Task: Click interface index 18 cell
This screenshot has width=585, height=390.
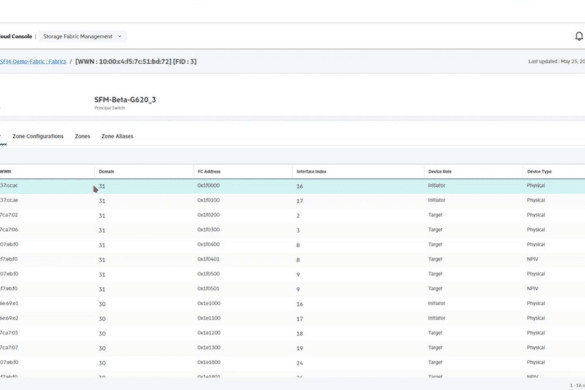Action: [300, 334]
